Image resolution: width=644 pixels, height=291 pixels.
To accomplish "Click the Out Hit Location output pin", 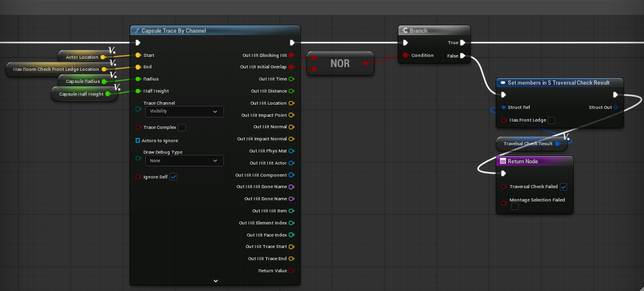I will click(291, 103).
